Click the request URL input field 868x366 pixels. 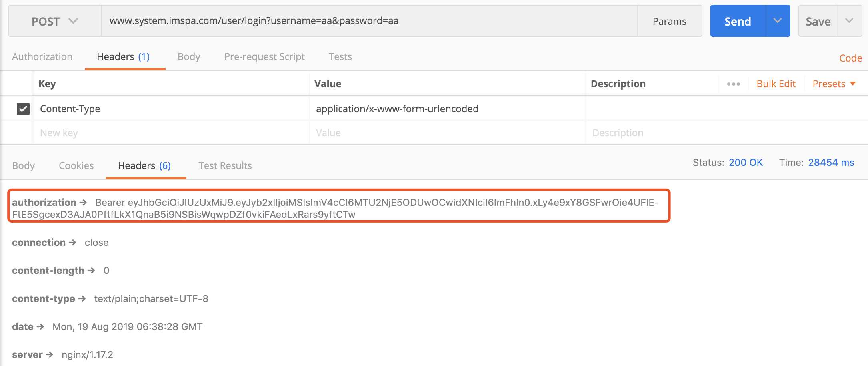[x=369, y=21]
